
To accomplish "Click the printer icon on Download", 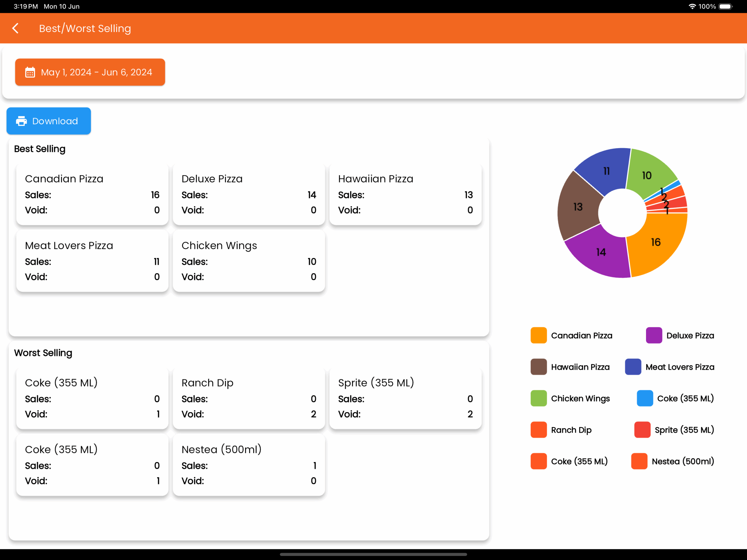I will [x=21, y=121].
